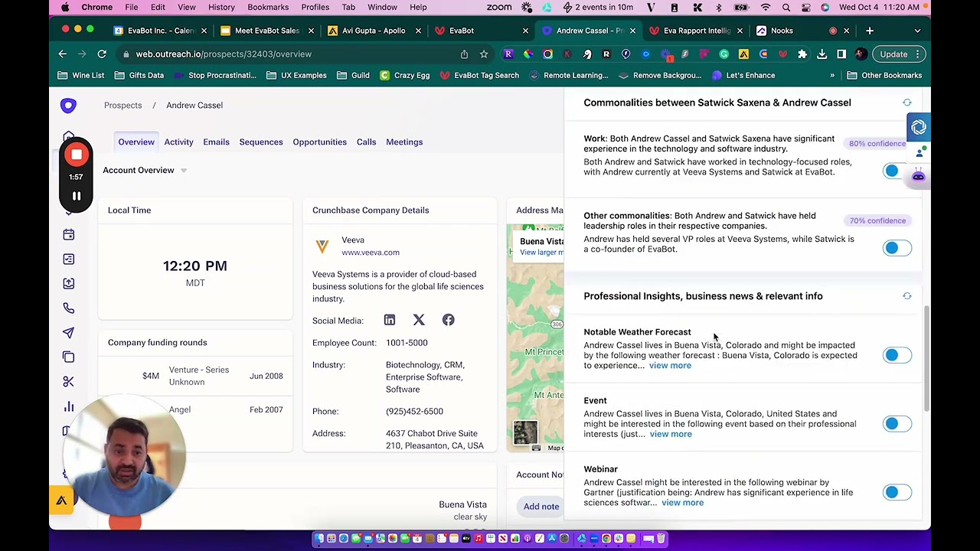The image size is (980, 551).
Task: Open the Crazy Egg bookmark
Action: [405, 76]
